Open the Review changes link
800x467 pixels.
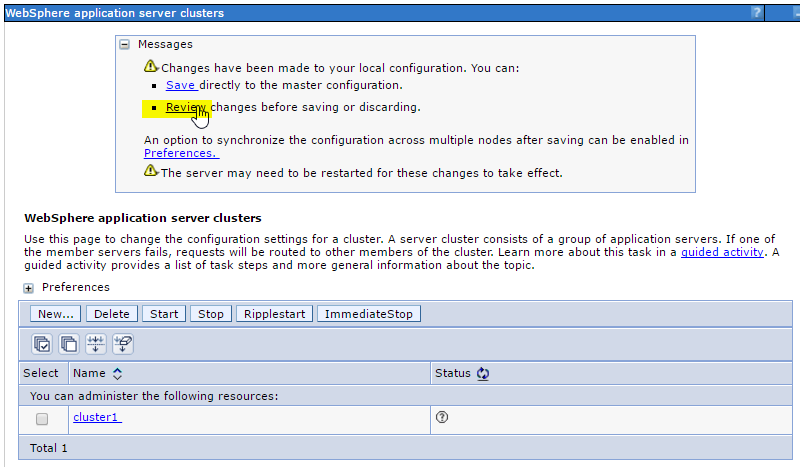pyautogui.click(x=186, y=107)
